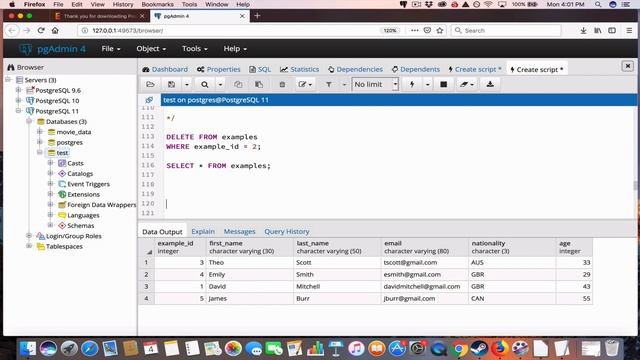Switch to the SQL tab
Viewport: 640px width, 360px height.
(260, 69)
